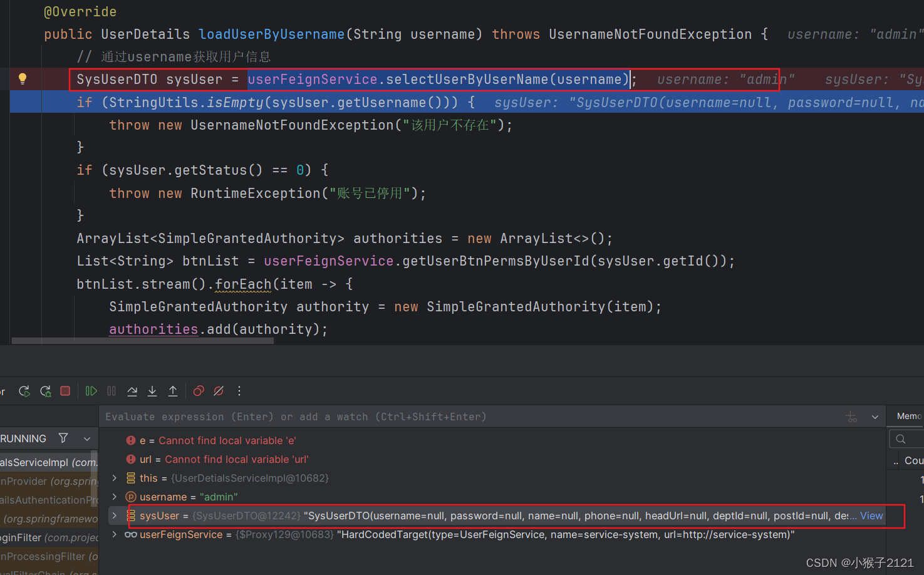Select the Step Into debugger icon

point(152,391)
